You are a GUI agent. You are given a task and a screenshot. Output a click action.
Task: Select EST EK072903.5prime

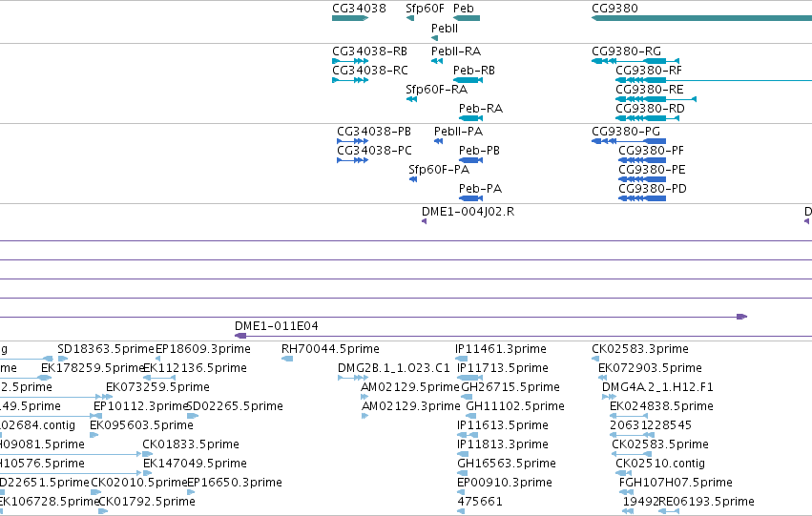(x=602, y=378)
